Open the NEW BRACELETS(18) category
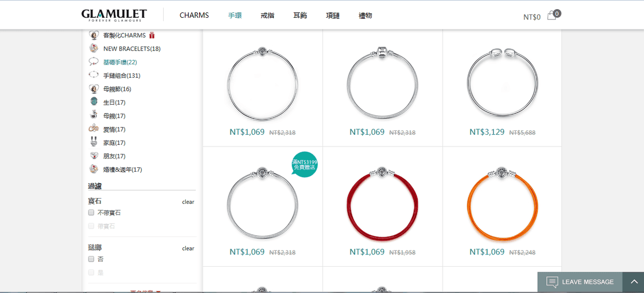 tap(131, 49)
